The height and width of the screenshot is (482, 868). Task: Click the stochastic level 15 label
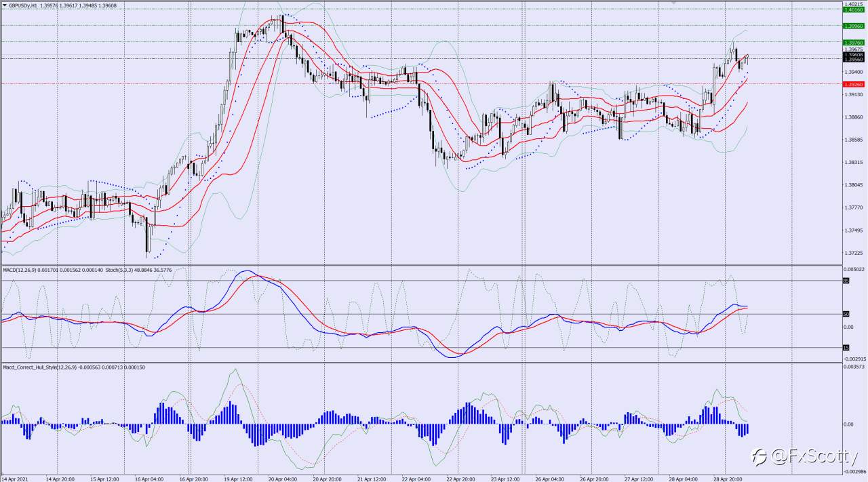coord(846,348)
